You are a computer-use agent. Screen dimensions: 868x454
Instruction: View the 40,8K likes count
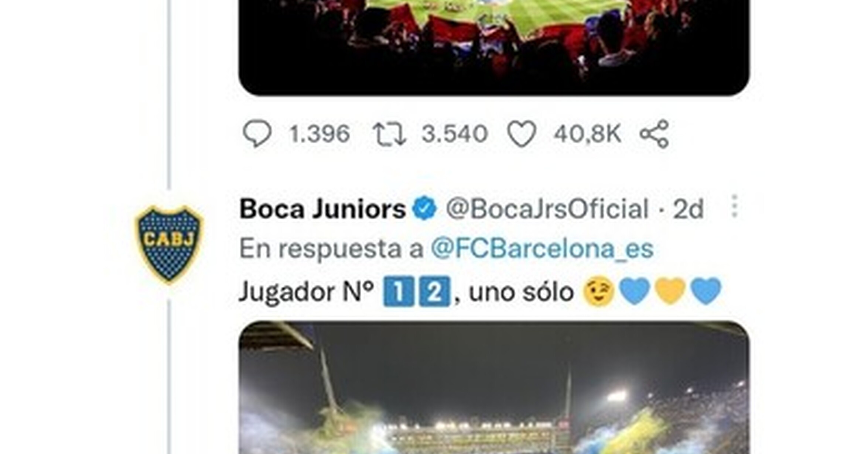588,134
